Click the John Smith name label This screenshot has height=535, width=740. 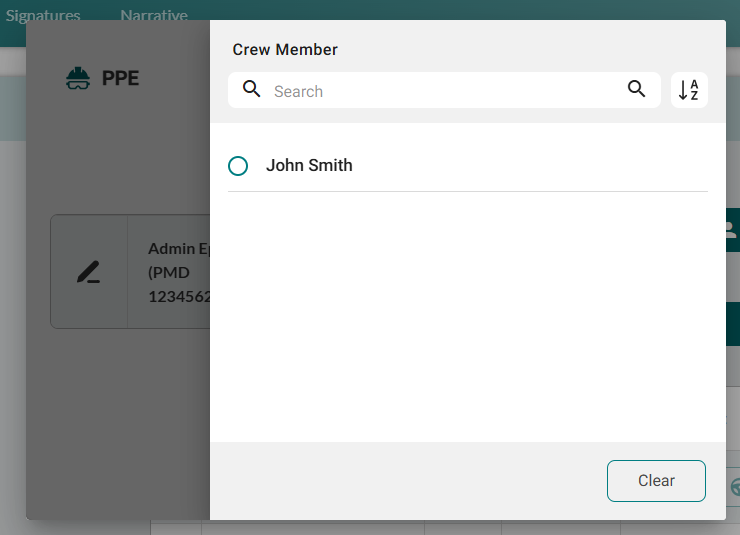(x=309, y=166)
